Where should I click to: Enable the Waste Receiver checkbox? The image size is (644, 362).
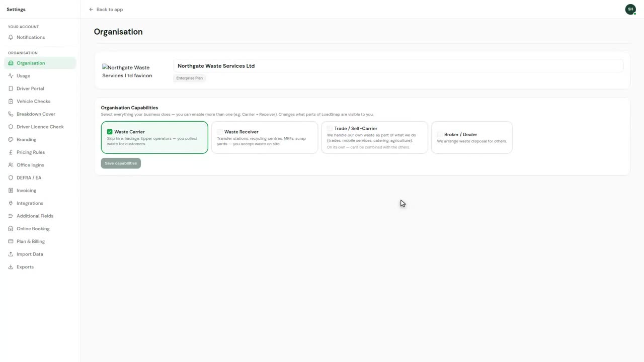coord(220,132)
